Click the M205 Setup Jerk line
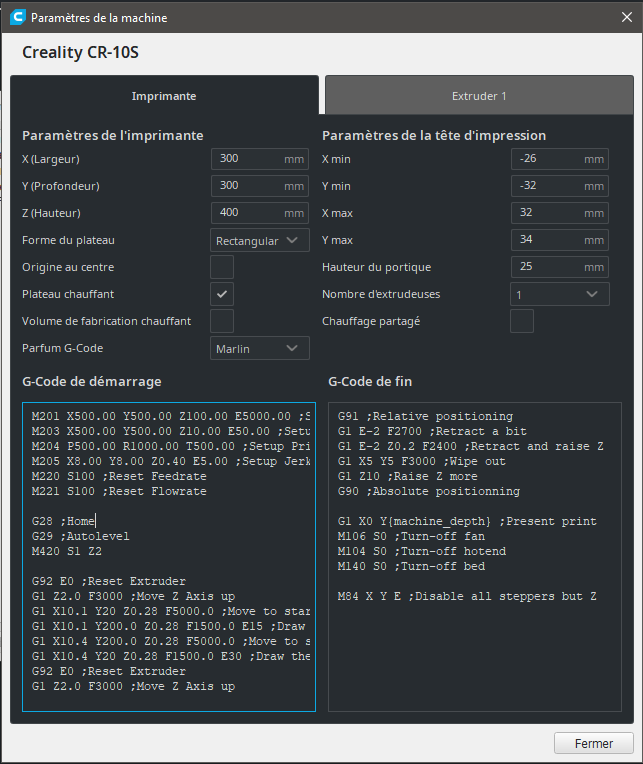The height and width of the screenshot is (764, 643). point(171,461)
